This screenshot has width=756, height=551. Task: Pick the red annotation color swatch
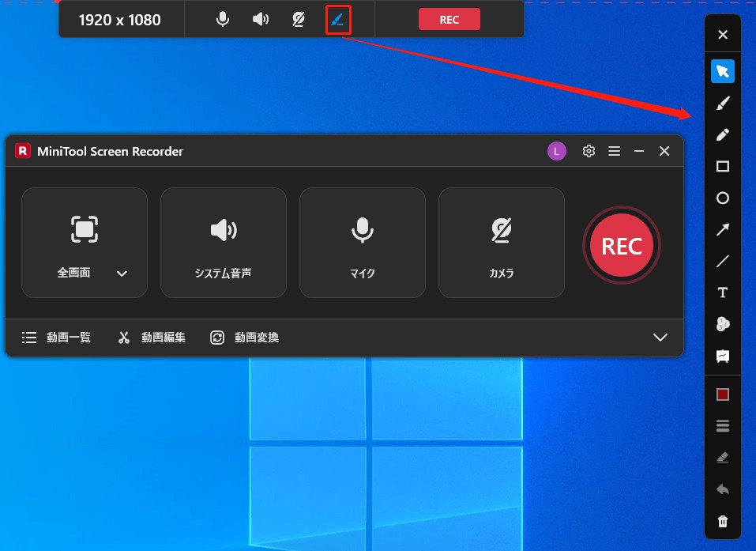(x=722, y=394)
